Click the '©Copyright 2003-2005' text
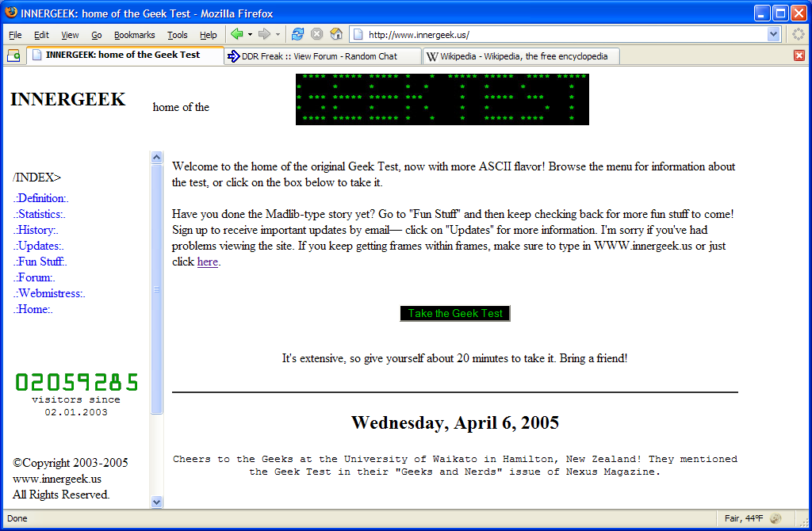This screenshot has width=812, height=531. (71, 463)
